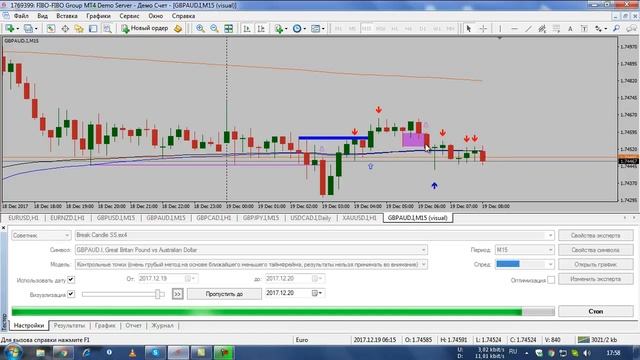Click the visualization pause/play >> button

(x=178, y=294)
